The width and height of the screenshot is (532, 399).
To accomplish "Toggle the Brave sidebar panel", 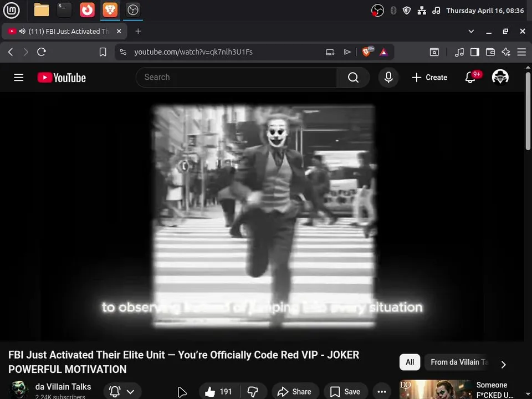I will tap(475, 52).
